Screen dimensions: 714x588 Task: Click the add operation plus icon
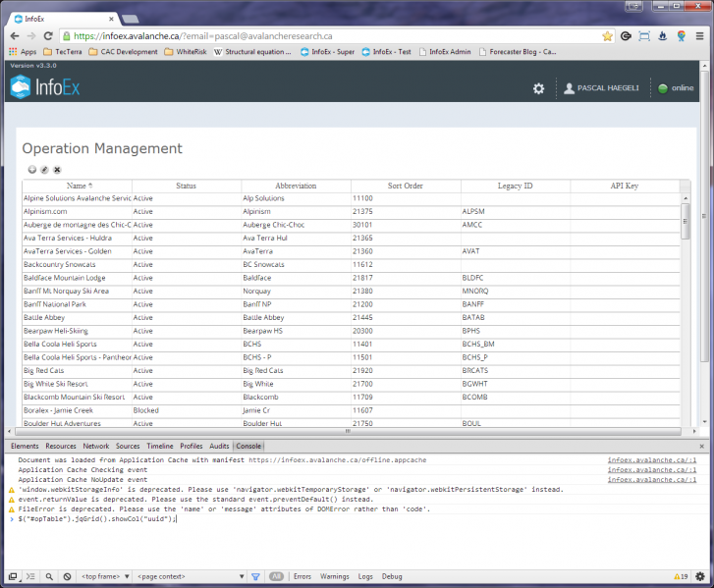point(31,170)
